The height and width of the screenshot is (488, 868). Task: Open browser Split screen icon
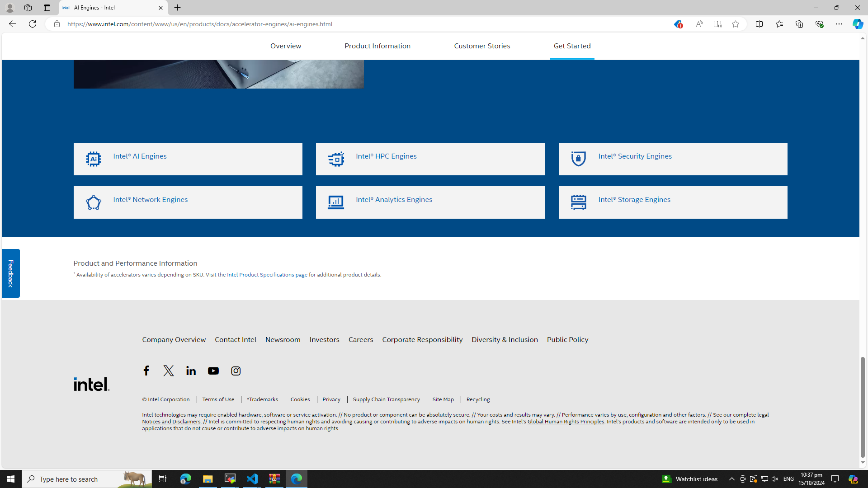(x=759, y=24)
